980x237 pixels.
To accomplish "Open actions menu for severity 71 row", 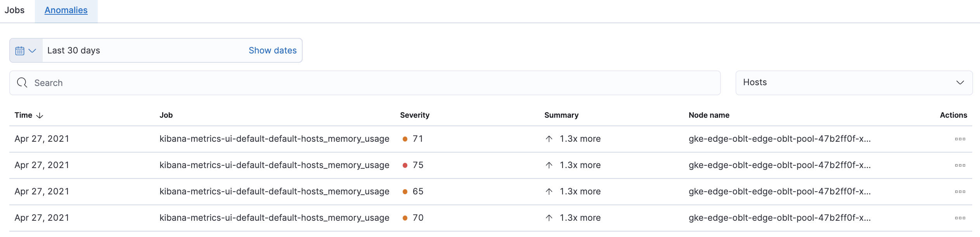I will (960, 139).
